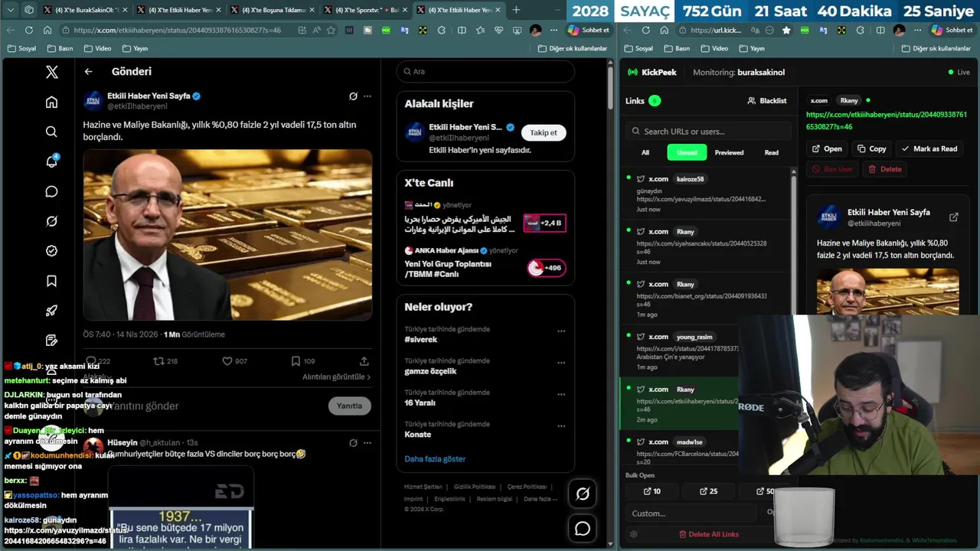Click the red Delete button in KickPeek
Image resolution: width=980 pixels, height=551 pixels.
[x=884, y=169]
